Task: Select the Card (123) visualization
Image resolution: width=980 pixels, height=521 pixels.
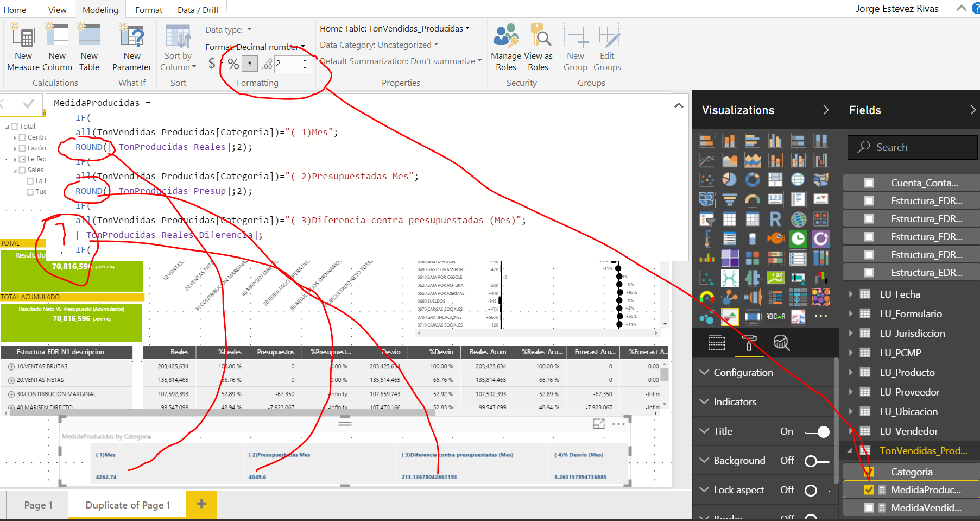Action: click(775, 200)
